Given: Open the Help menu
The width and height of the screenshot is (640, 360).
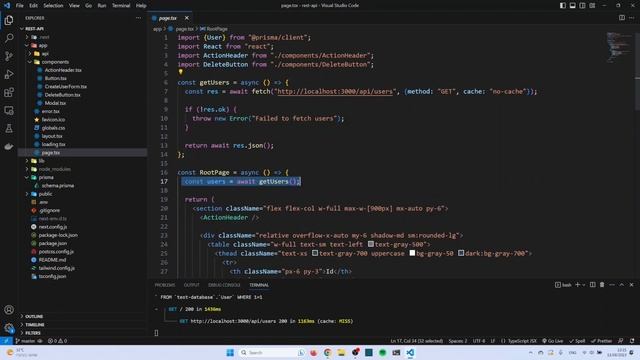Looking at the screenshot, I should [x=141, y=5].
